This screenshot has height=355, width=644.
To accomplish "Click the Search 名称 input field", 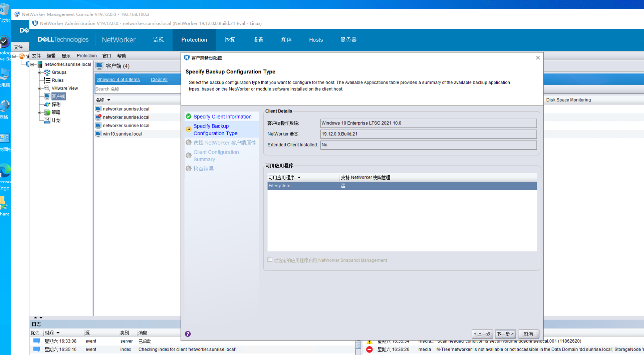I will coord(138,89).
